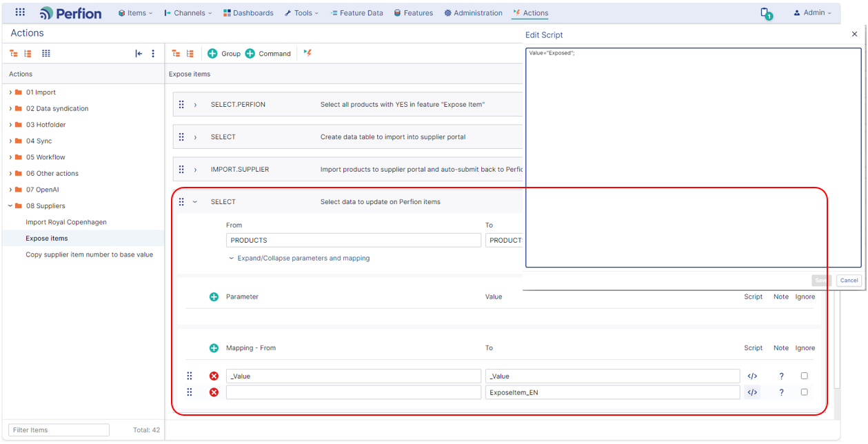
Task: Click the From field containing PRODUCTS
Action: point(354,241)
